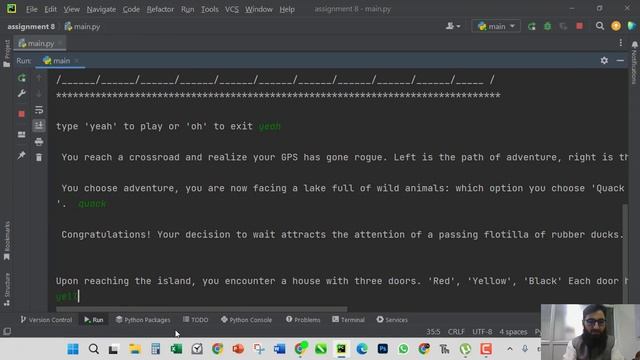Hide the Run tool window

click(x=620, y=60)
